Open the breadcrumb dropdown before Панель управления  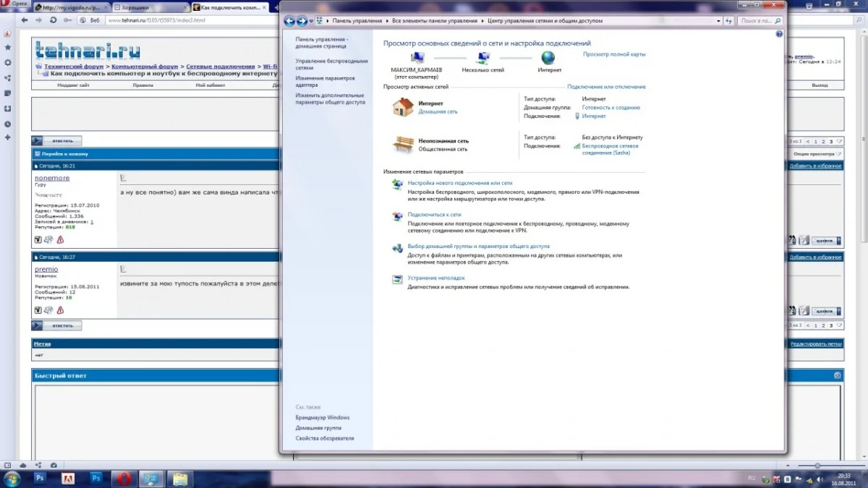point(328,21)
